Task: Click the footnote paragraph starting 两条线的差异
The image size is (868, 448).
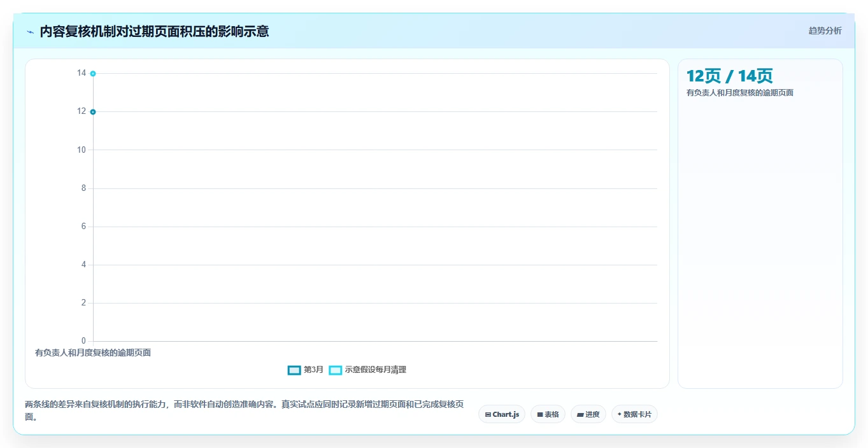Action: (245, 411)
